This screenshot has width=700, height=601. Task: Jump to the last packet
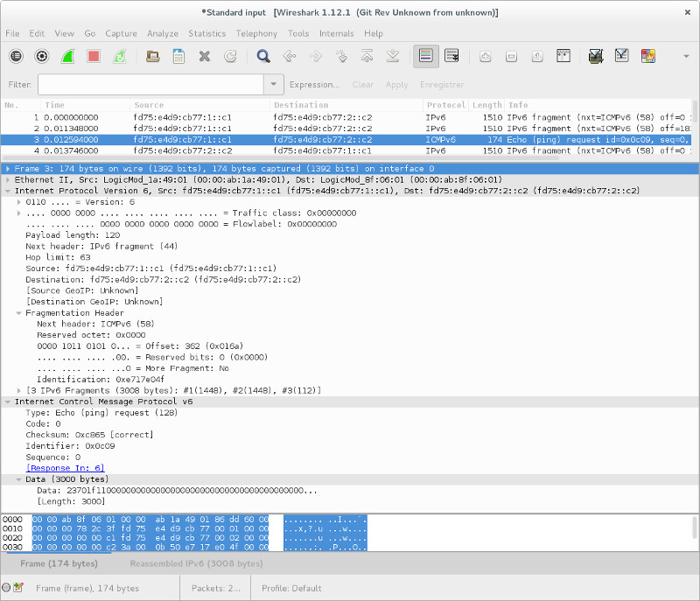pos(393,56)
